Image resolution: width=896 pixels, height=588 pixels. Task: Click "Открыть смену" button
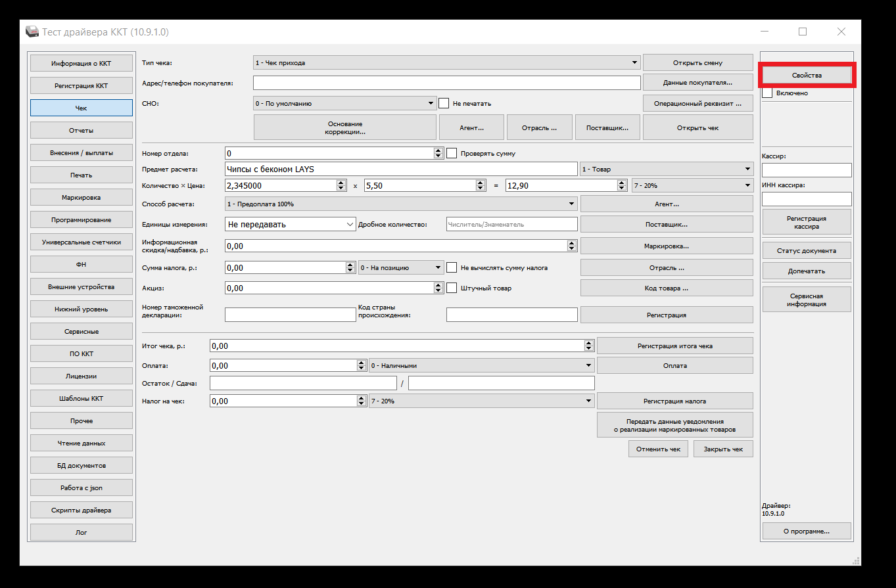[697, 62]
